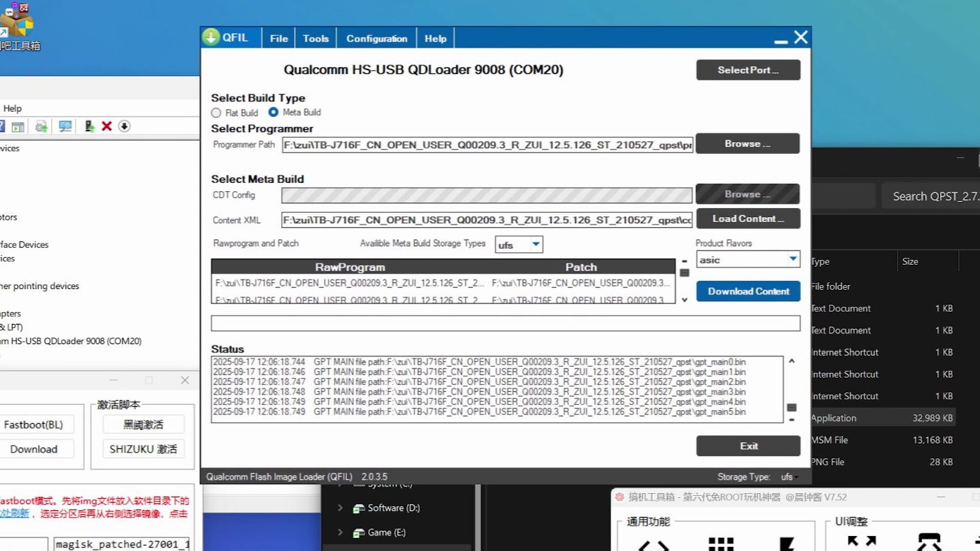Click the update driver software toolbar icon
This screenshot has width=980, height=551.
tap(42, 126)
